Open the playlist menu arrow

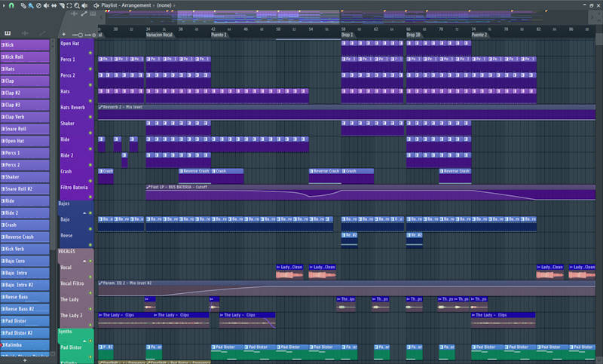coord(4,5)
